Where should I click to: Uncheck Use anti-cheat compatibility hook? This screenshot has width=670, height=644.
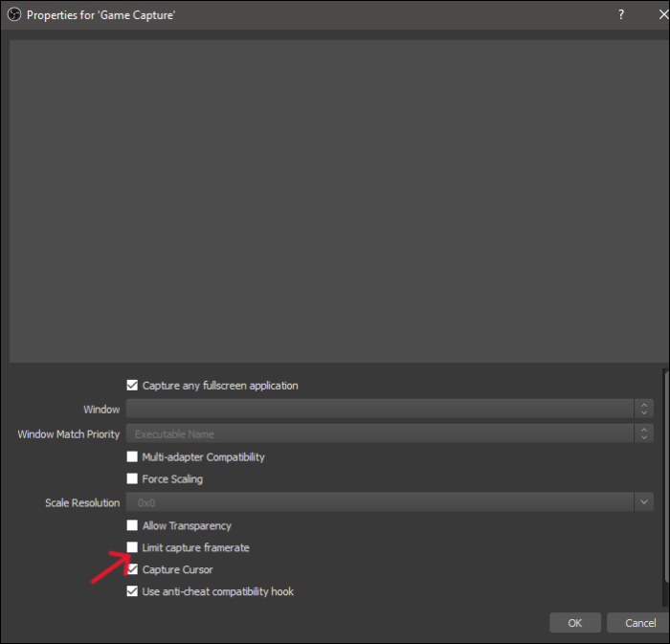tap(133, 592)
